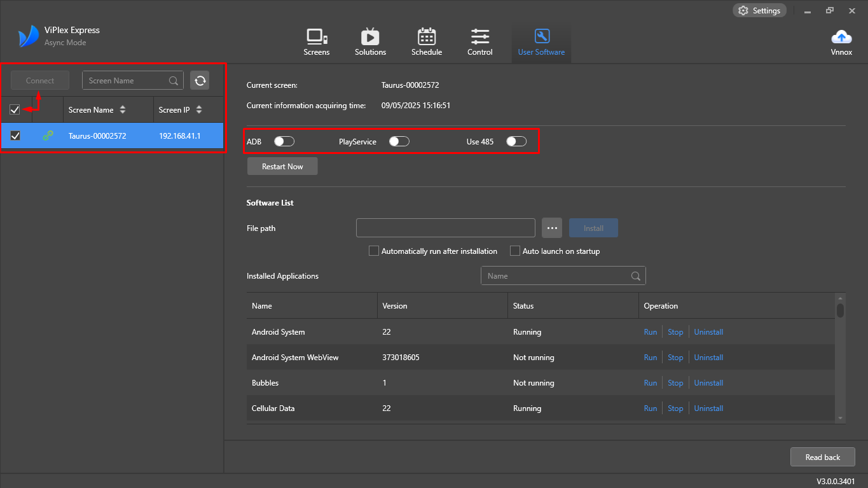Stop Android System WebView
Image resolution: width=868 pixels, height=488 pixels.
click(675, 358)
